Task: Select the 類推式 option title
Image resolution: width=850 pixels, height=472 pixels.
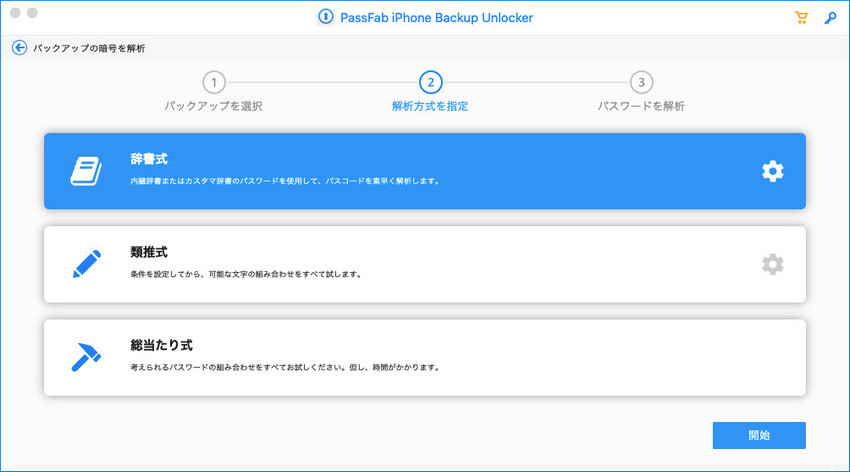Action: [149, 253]
